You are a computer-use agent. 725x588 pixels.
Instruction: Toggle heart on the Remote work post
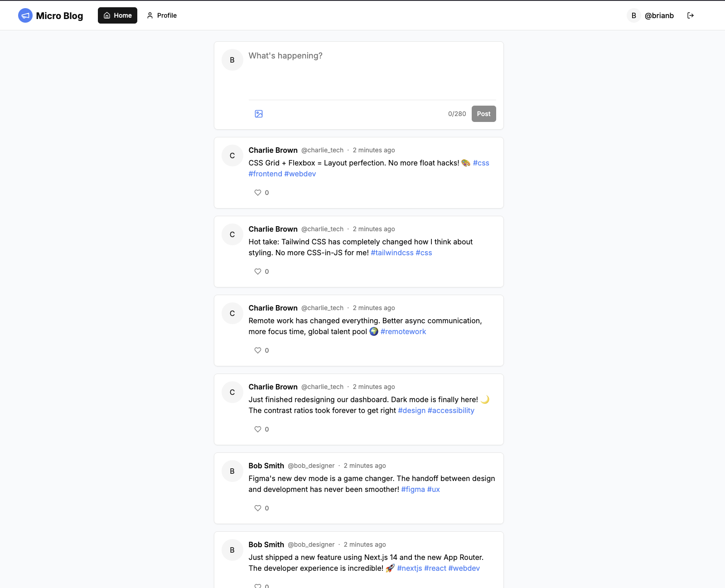(x=258, y=350)
